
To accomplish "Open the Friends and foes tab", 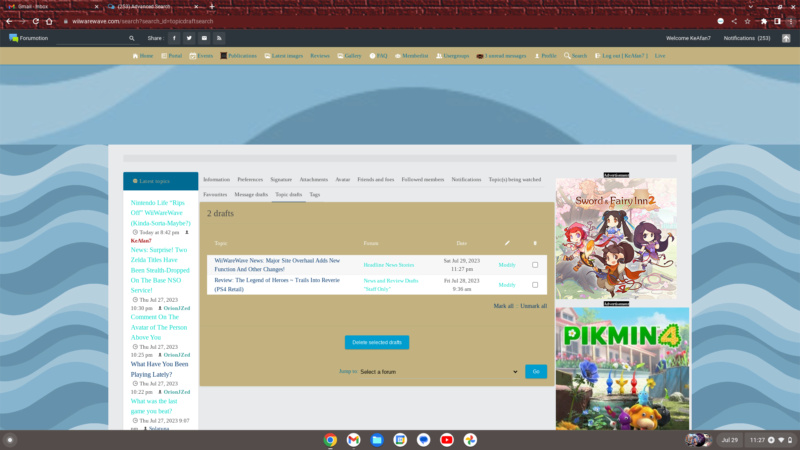I will [376, 180].
